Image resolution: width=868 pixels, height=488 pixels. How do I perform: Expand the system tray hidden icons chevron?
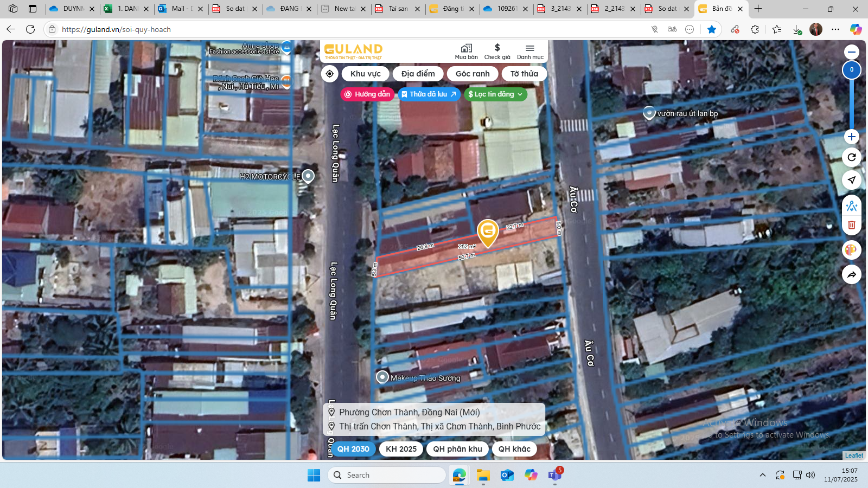tap(762, 475)
